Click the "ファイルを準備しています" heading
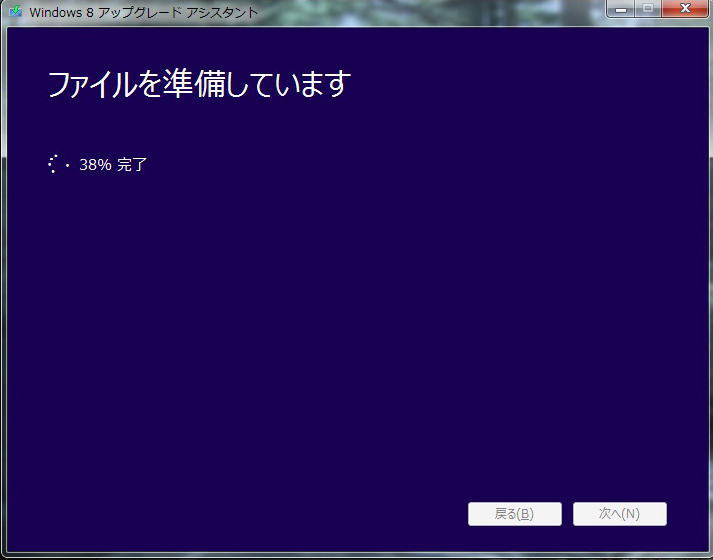The width and height of the screenshot is (713, 560). coord(199,84)
